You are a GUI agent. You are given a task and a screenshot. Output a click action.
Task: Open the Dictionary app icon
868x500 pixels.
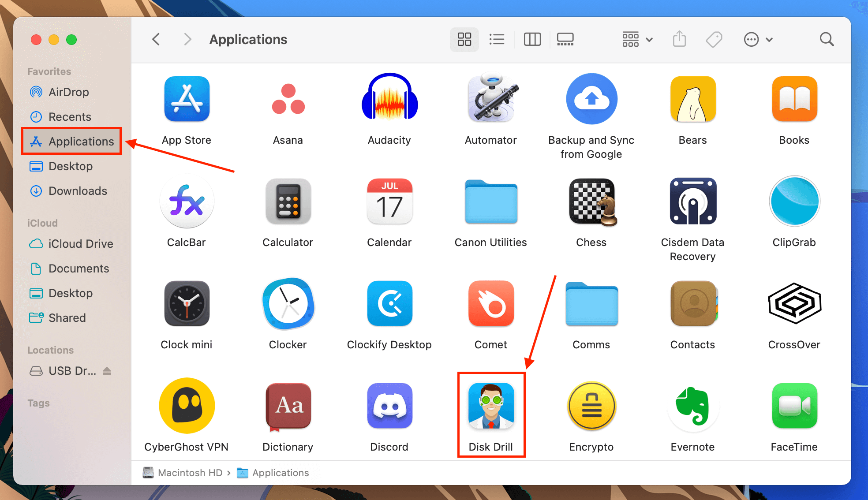288,407
